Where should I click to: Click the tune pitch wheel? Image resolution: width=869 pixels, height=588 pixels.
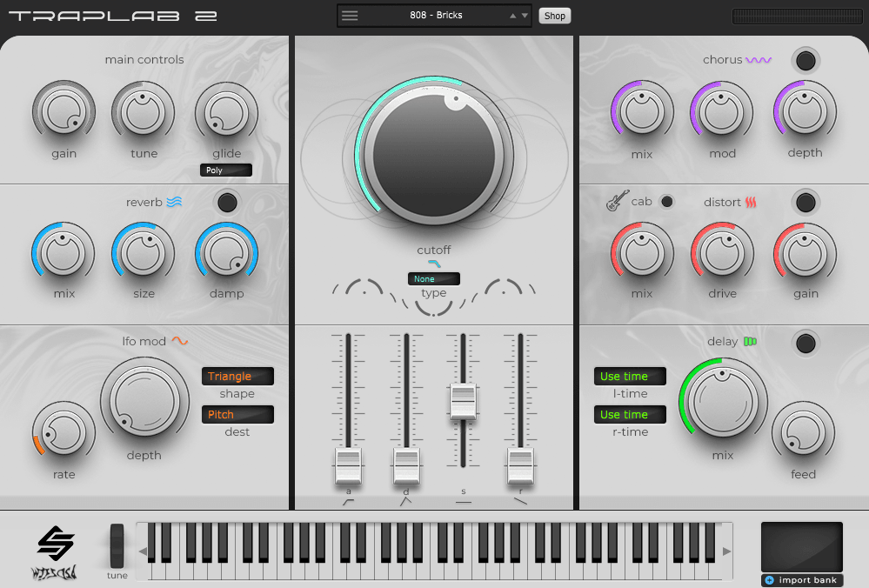tap(117, 544)
